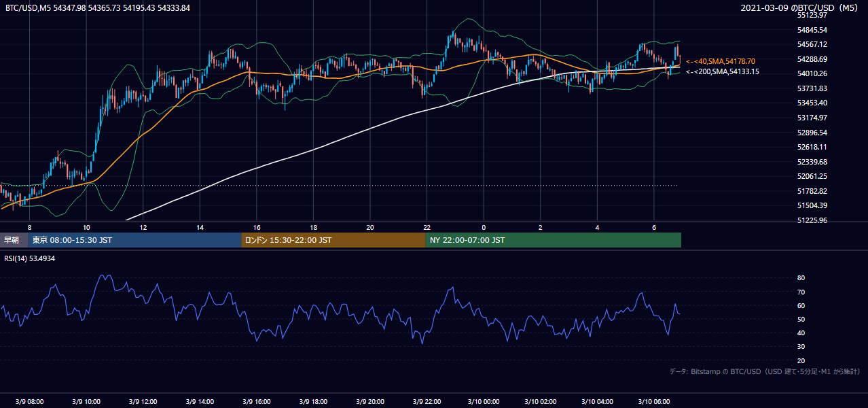Click price axis value 54845.54
Viewport: 868px width, 408px height.
pos(812,30)
